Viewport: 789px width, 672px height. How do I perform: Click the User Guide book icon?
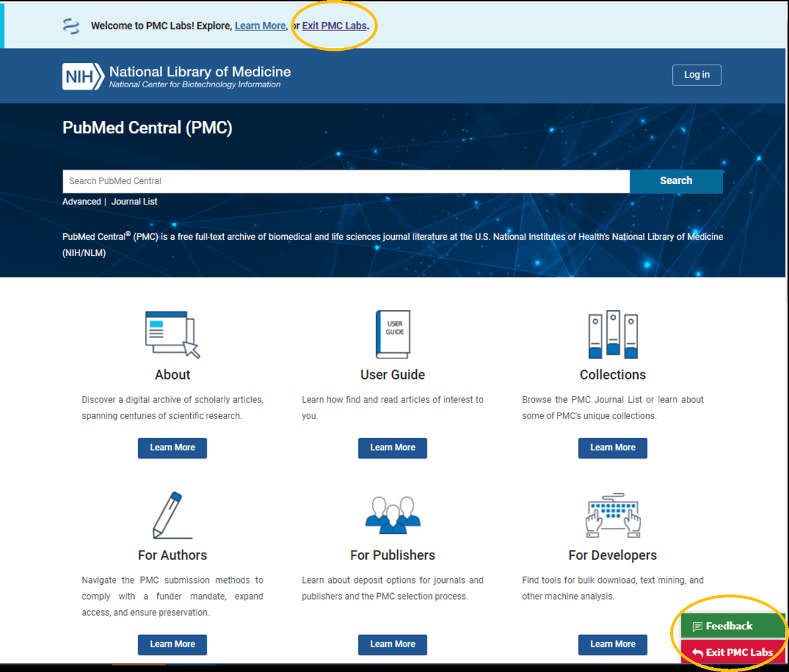[x=392, y=334]
